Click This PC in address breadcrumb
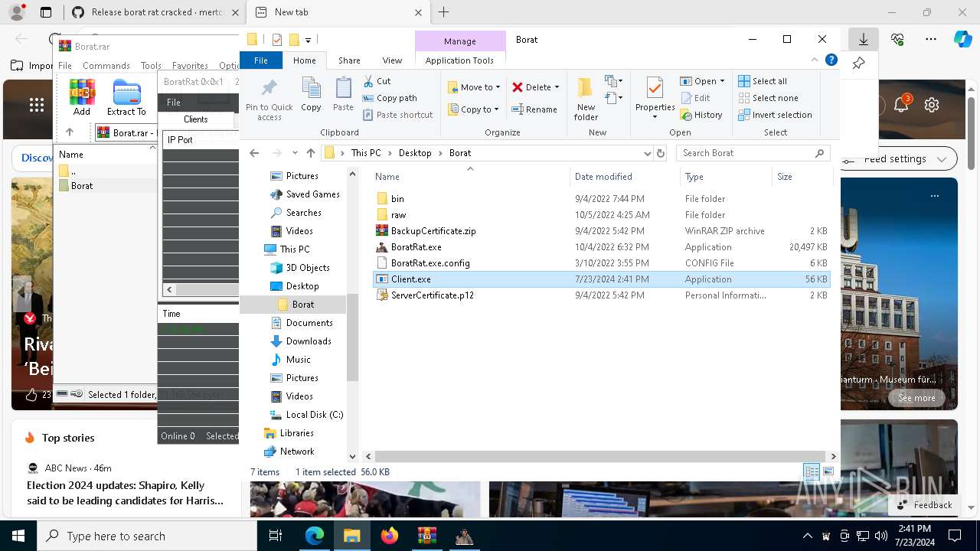This screenshot has height=551, width=980. click(366, 153)
